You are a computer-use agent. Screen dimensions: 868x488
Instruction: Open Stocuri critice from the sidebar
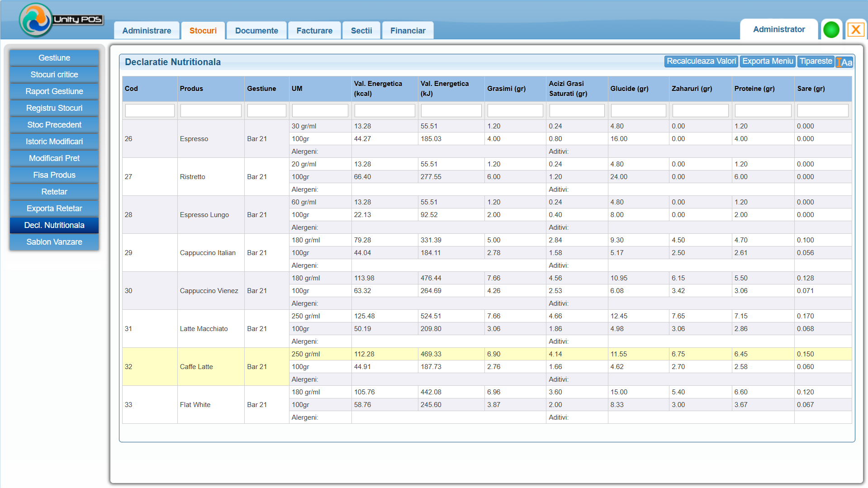(x=54, y=75)
